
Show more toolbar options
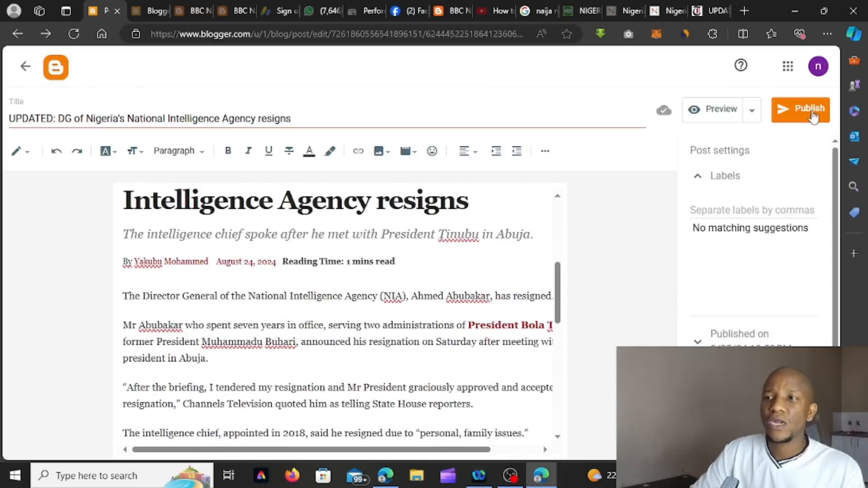point(545,151)
